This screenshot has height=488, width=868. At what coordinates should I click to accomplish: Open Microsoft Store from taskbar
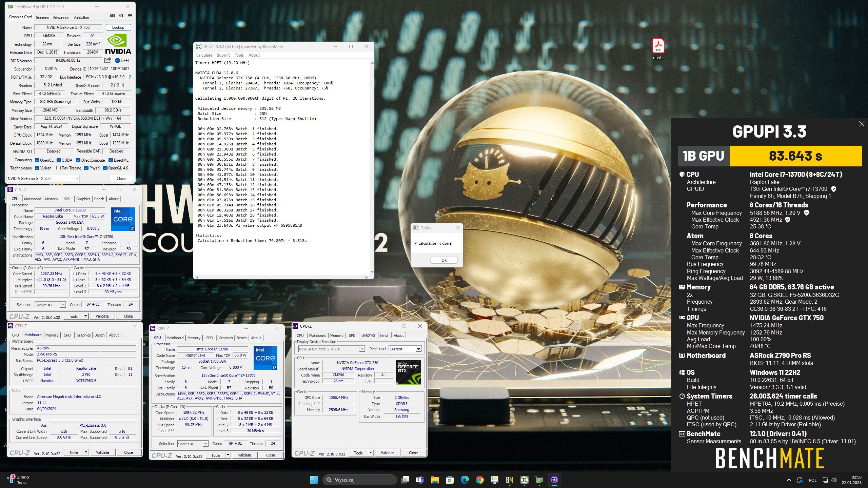tap(450, 480)
